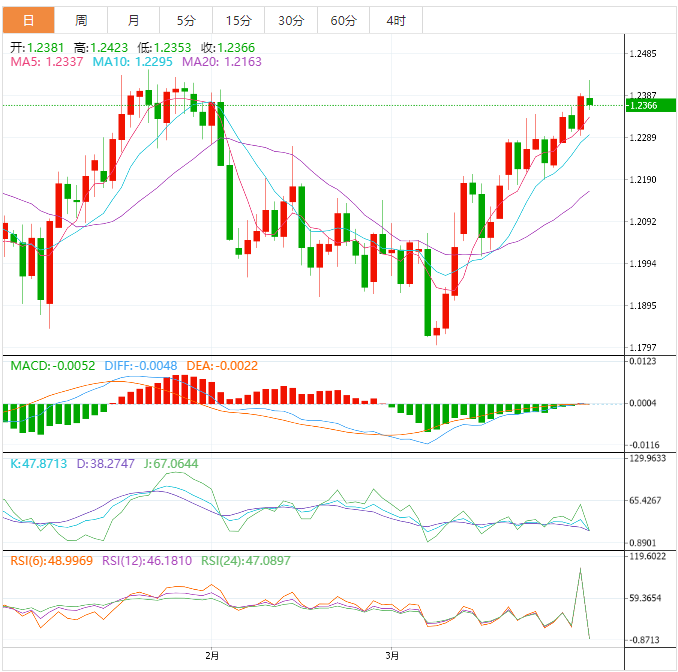This screenshot has width=678, height=672.
Task: Select the 15分 timeframe tab
Action: click(x=238, y=20)
